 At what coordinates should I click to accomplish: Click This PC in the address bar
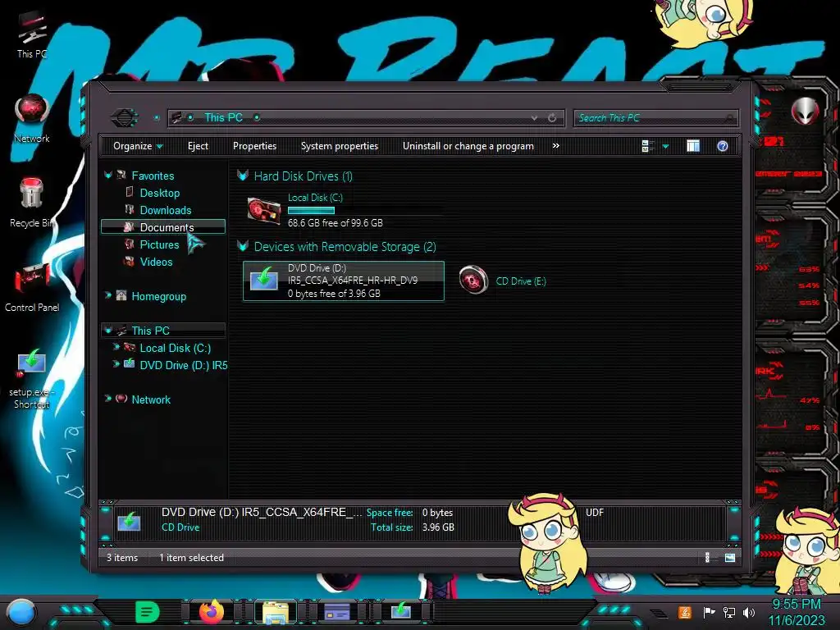coord(223,117)
